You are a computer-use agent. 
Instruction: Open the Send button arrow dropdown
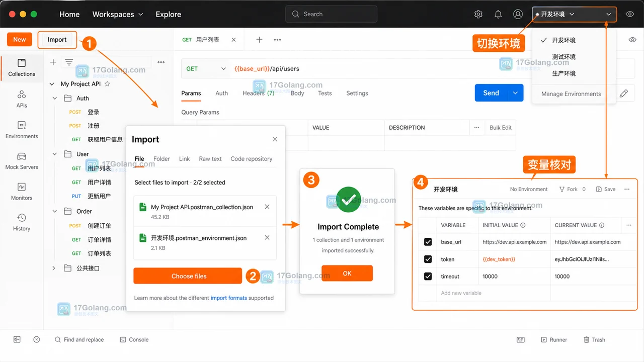click(515, 93)
